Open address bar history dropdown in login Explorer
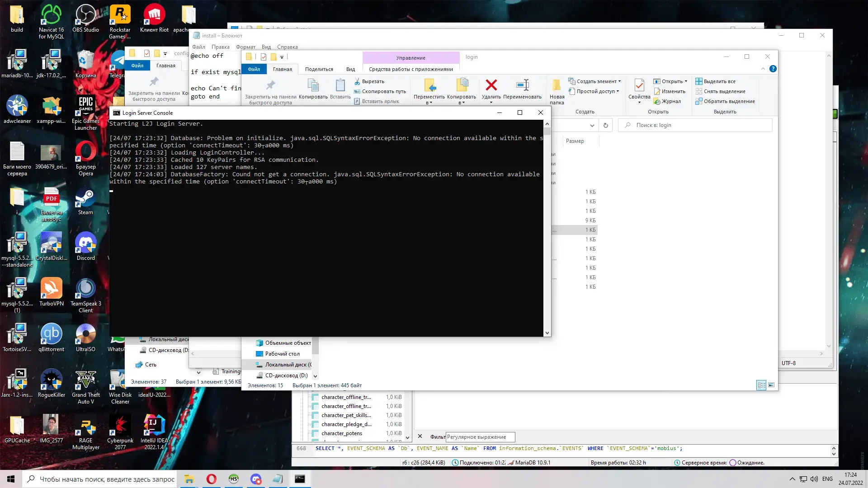 tap(592, 125)
